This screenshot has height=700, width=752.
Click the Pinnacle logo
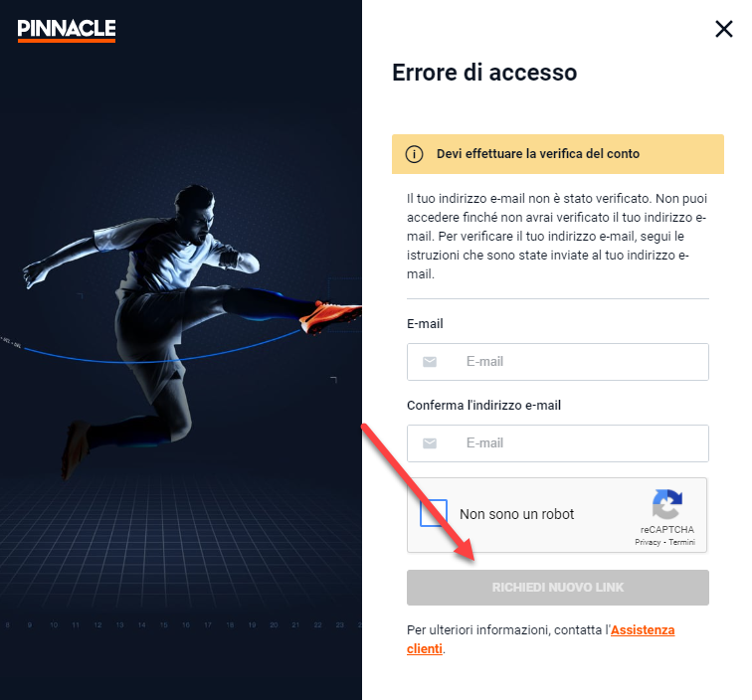click(67, 30)
